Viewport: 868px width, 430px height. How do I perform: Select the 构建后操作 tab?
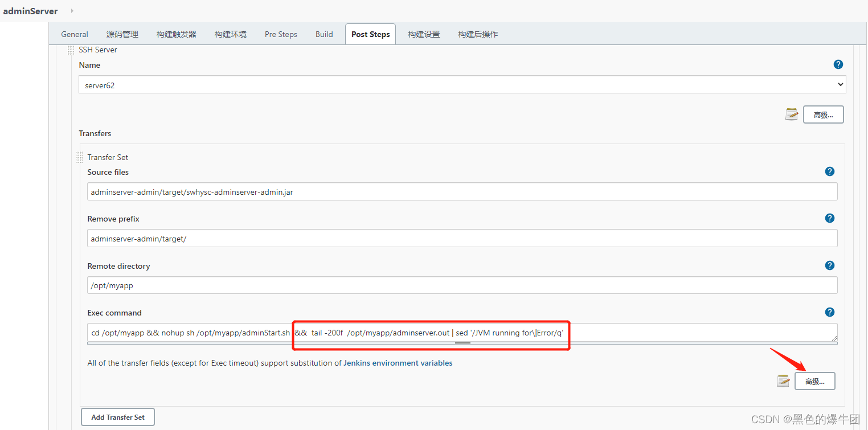point(478,34)
